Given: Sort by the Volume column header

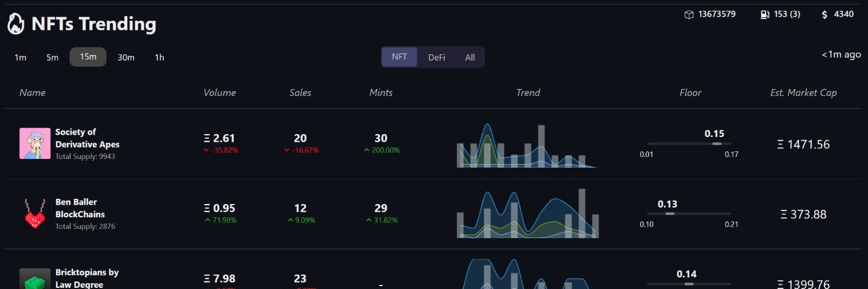Looking at the screenshot, I should 220,92.
